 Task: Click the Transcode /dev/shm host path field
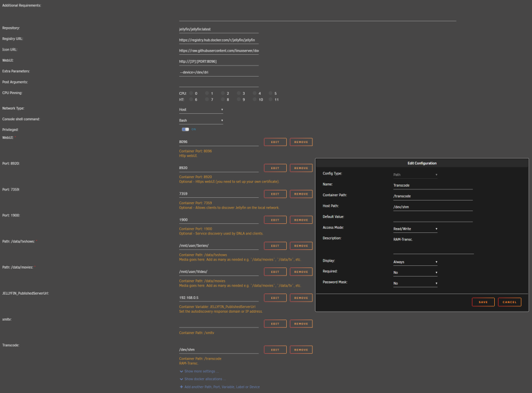219,349
